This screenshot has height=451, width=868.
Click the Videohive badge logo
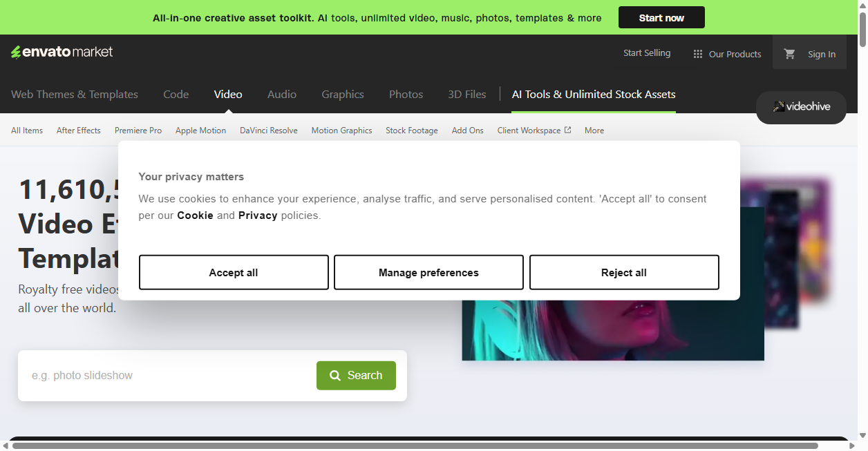click(x=801, y=107)
